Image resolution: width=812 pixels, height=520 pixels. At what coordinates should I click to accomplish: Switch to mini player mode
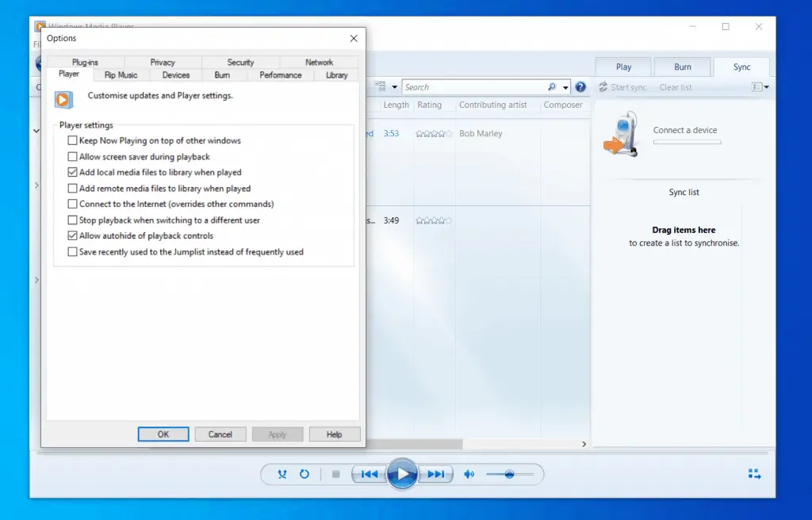click(754, 473)
